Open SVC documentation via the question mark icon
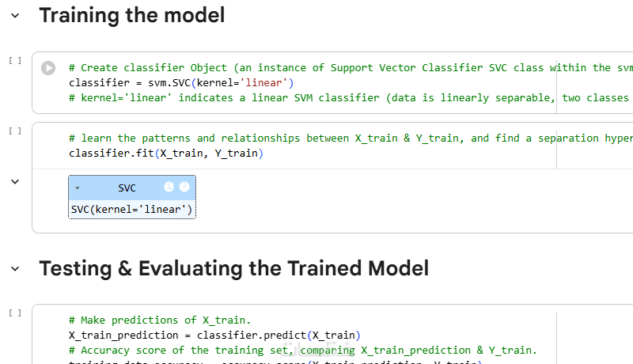 184,188
